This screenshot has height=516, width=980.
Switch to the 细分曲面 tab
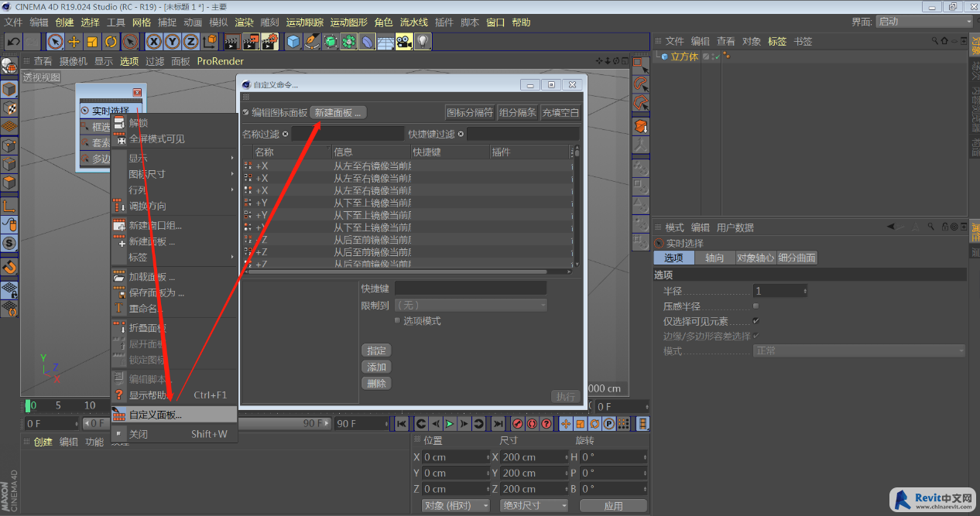tap(797, 258)
